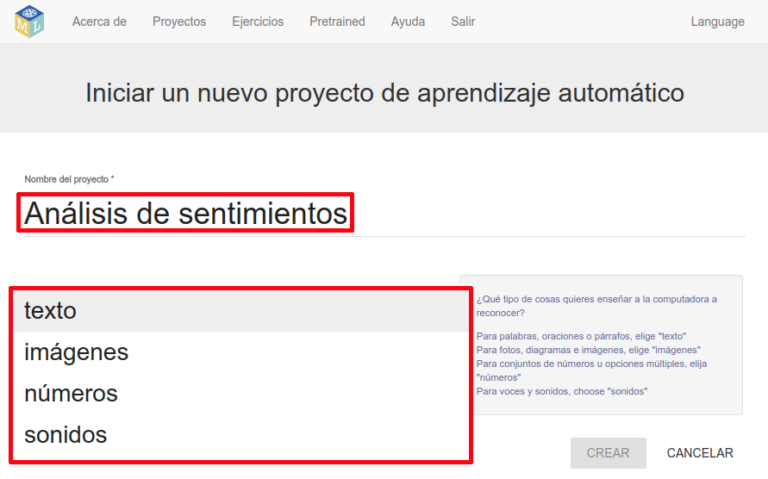This screenshot has height=479, width=768.
Task: Go to Proyectos in the navbar
Action: pos(179,22)
